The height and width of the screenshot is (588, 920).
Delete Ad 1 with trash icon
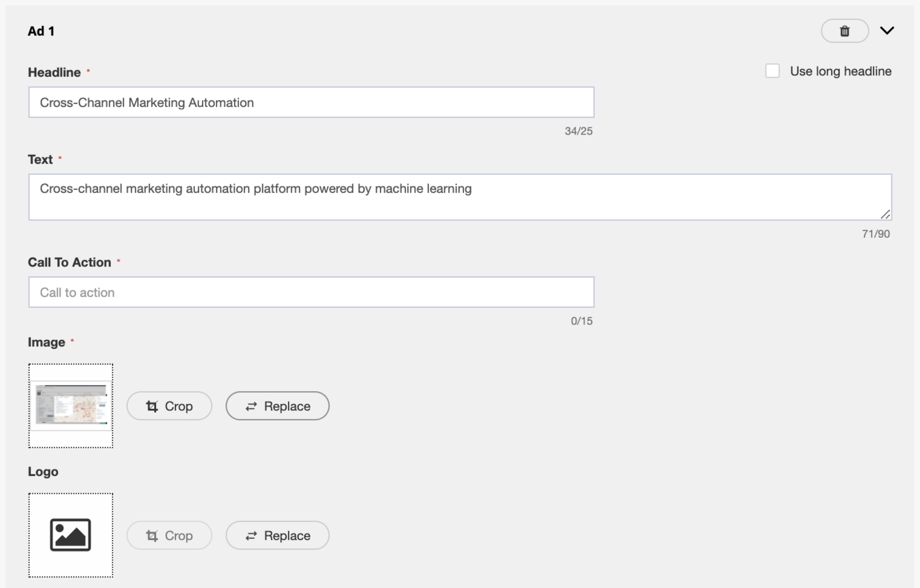coord(844,31)
